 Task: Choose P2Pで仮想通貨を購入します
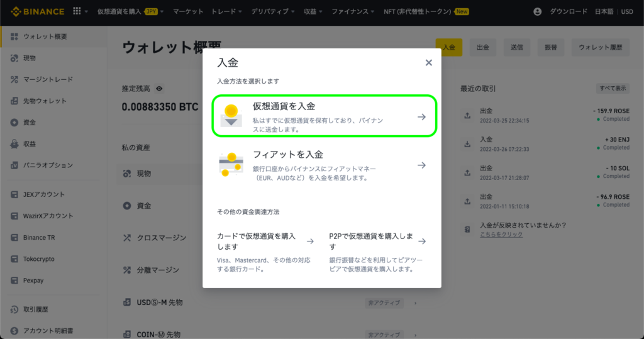tap(378, 252)
